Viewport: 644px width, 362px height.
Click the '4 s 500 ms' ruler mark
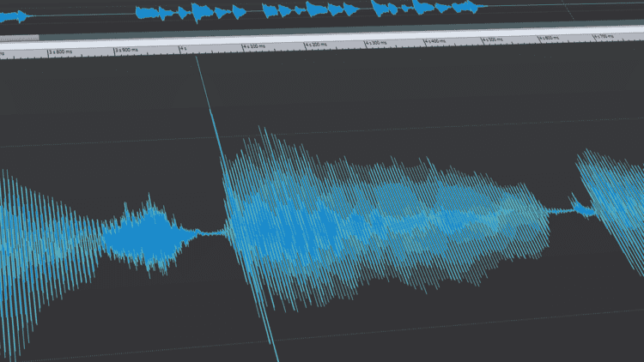(493, 39)
